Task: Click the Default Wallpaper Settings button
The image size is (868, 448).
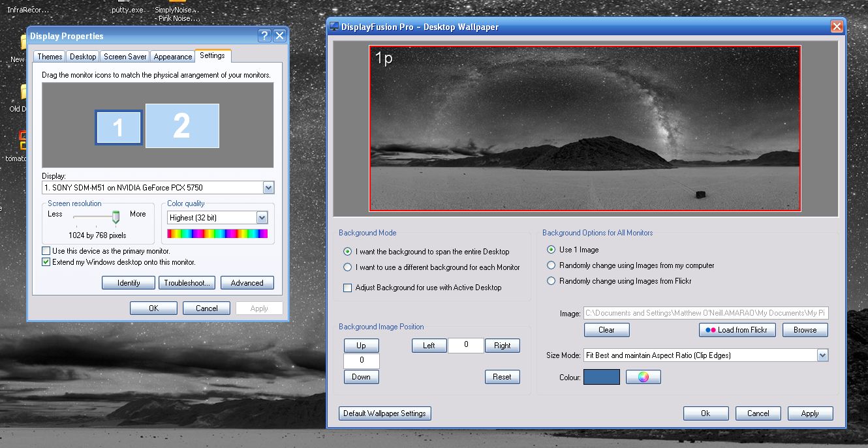Action: click(x=384, y=413)
